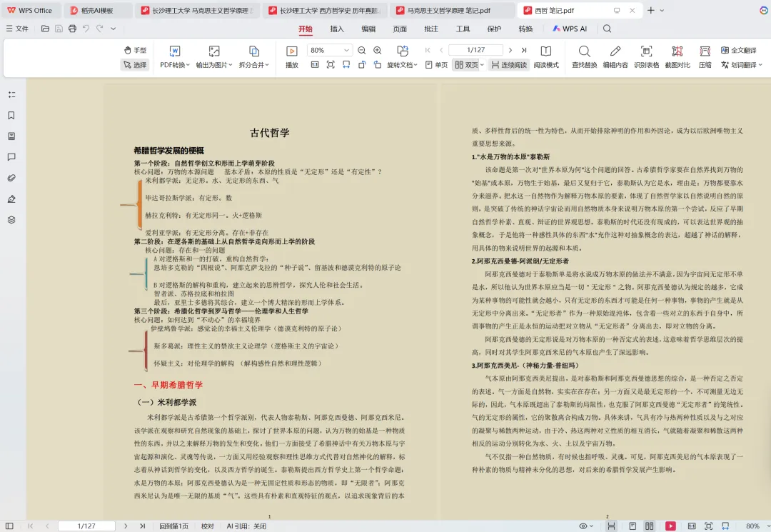Click the 校对 proofreading button
This screenshot has height=532, width=771.
[208, 526]
